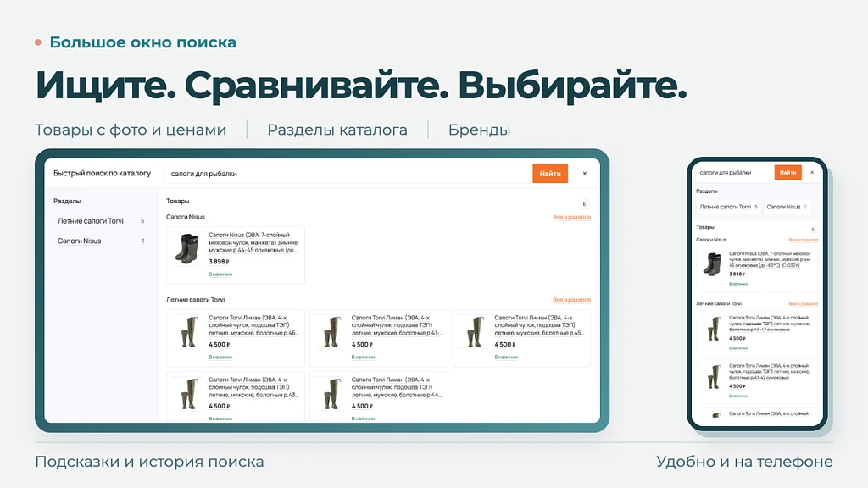Tap 'Все в разделе' next to Летние сапоги Torvi on phone
The image size is (868, 488).
click(x=804, y=304)
